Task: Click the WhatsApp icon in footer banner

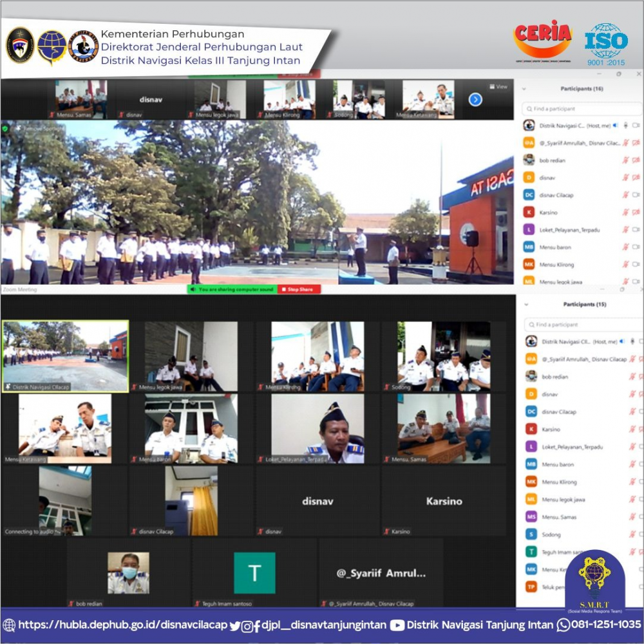Action: [x=563, y=625]
